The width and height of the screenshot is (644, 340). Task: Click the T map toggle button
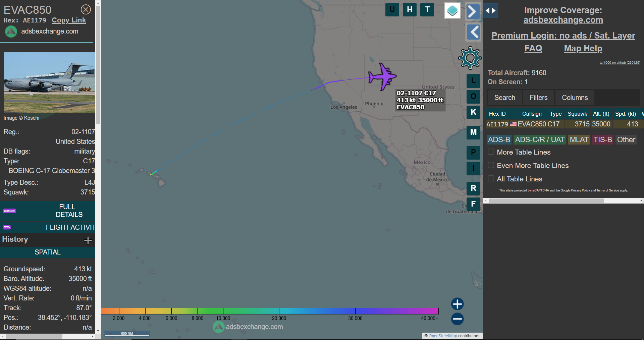coord(427,10)
